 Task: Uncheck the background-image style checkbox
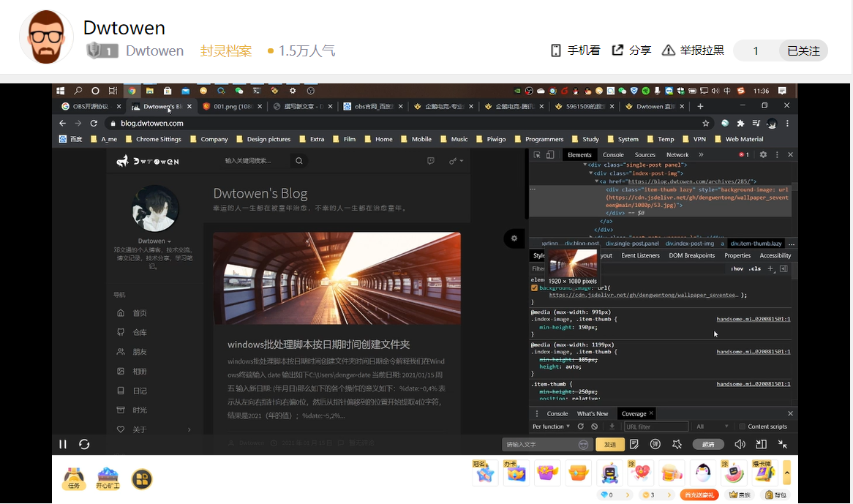point(534,288)
